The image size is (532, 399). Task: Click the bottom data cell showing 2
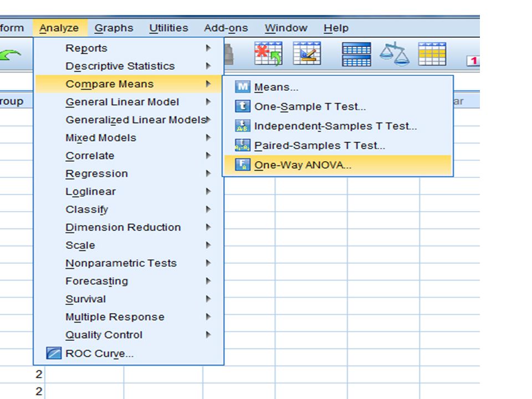click(x=22, y=391)
